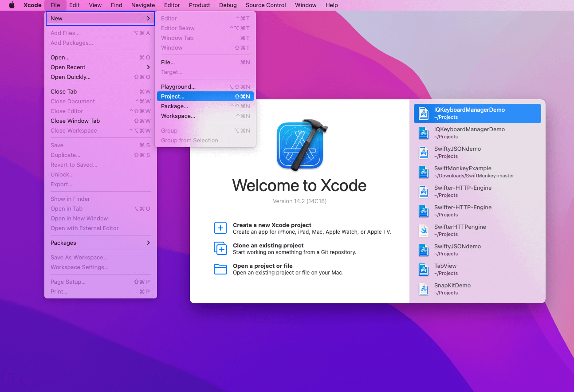Click the SwifterHTTPengine Swift file icon
Image resolution: width=574 pixels, height=392 pixels.
[x=424, y=231]
